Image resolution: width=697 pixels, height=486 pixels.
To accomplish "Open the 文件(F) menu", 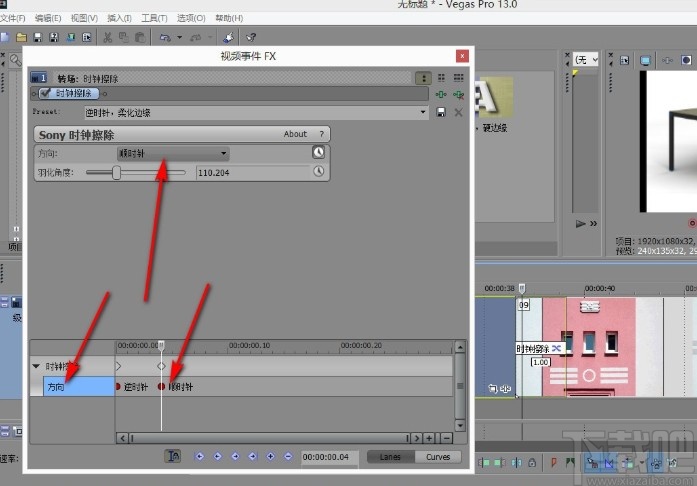I will pos(12,18).
